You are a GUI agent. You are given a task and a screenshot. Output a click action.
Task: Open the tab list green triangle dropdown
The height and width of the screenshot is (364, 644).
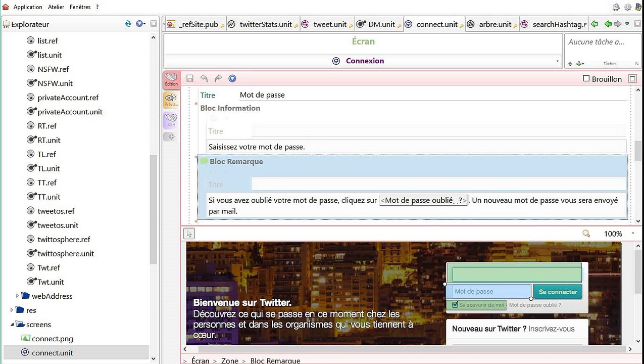pos(627,24)
